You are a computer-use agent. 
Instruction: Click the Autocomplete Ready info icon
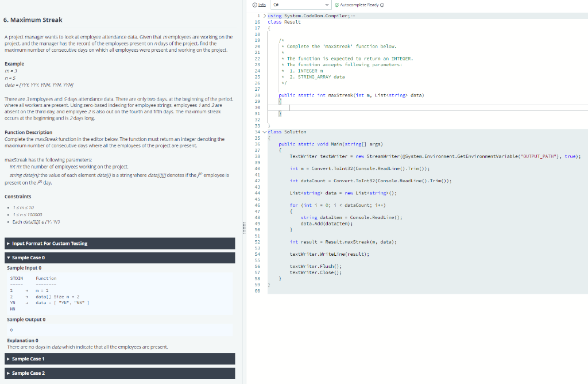click(382, 5)
